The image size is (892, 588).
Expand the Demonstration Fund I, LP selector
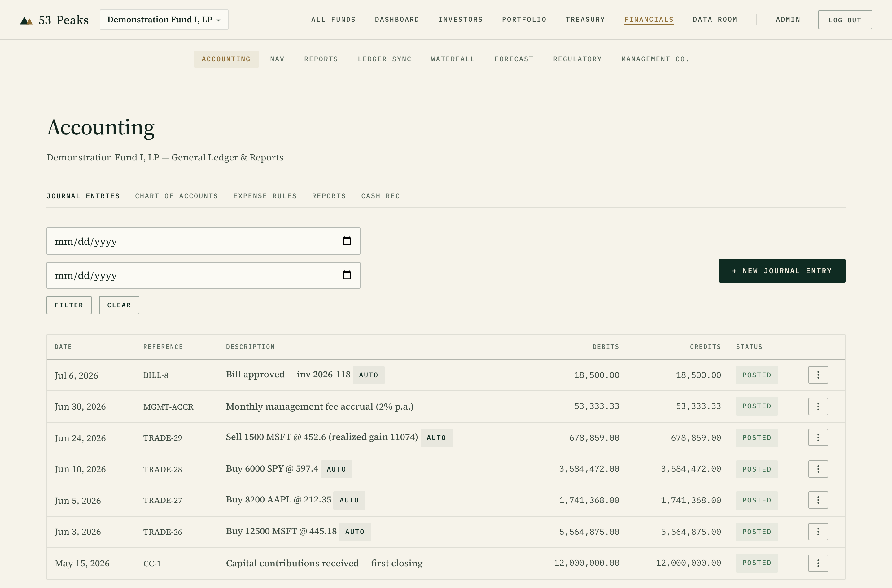tap(164, 20)
